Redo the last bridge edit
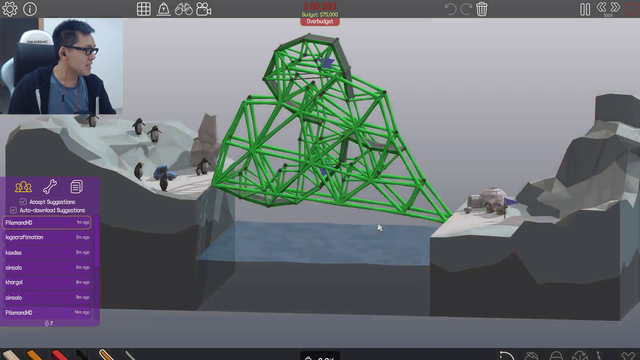640x360 pixels. 466,9
